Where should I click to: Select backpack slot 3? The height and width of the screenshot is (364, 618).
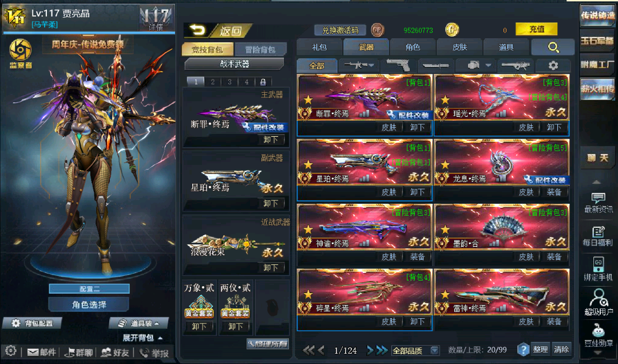(230, 82)
